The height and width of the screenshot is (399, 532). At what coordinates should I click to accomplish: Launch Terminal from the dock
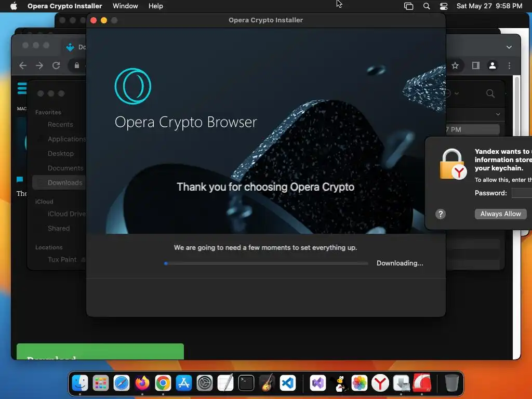tap(246, 383)
